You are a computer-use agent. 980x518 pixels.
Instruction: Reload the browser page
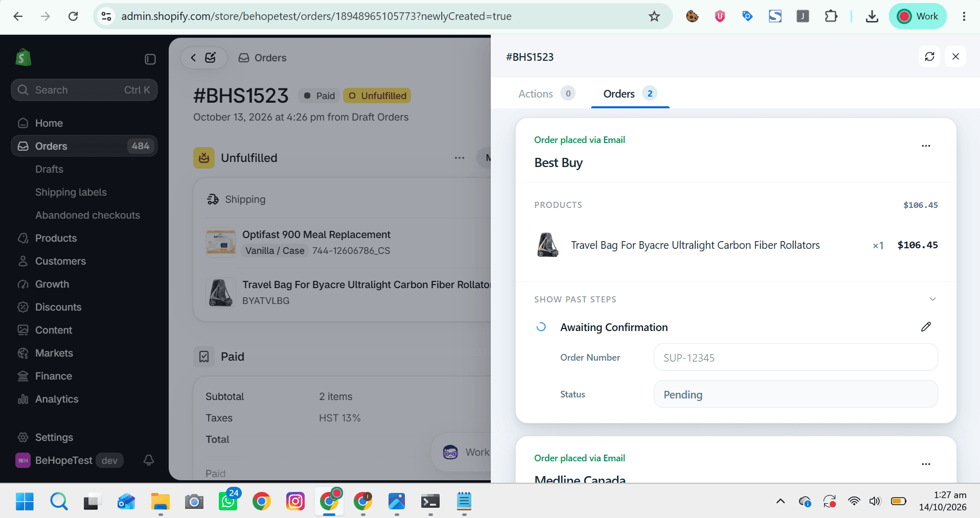pos(73,16)
